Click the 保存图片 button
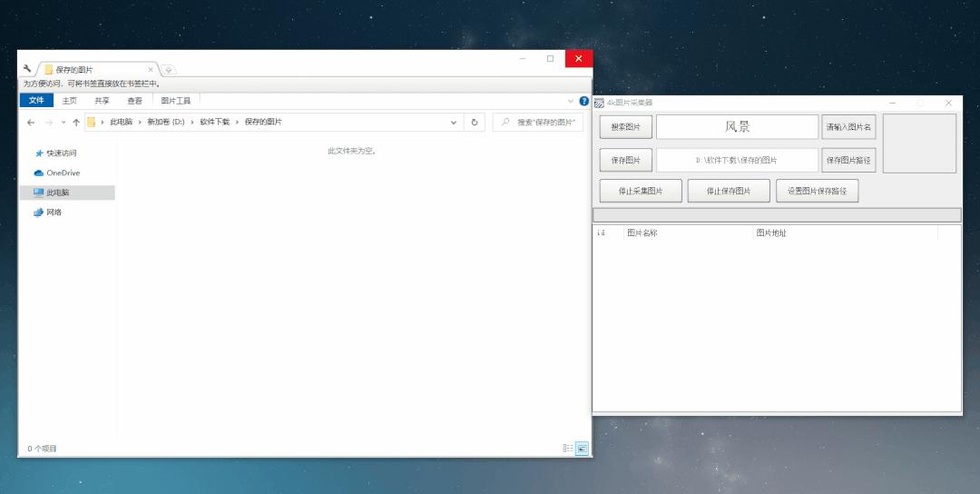 (x=625, y=160)
